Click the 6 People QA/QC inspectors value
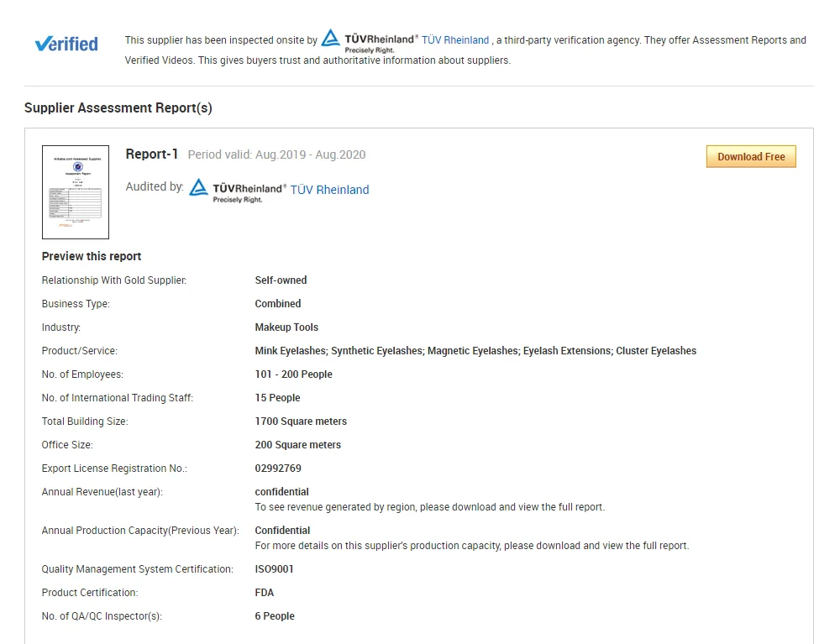 tap(275, 616)
